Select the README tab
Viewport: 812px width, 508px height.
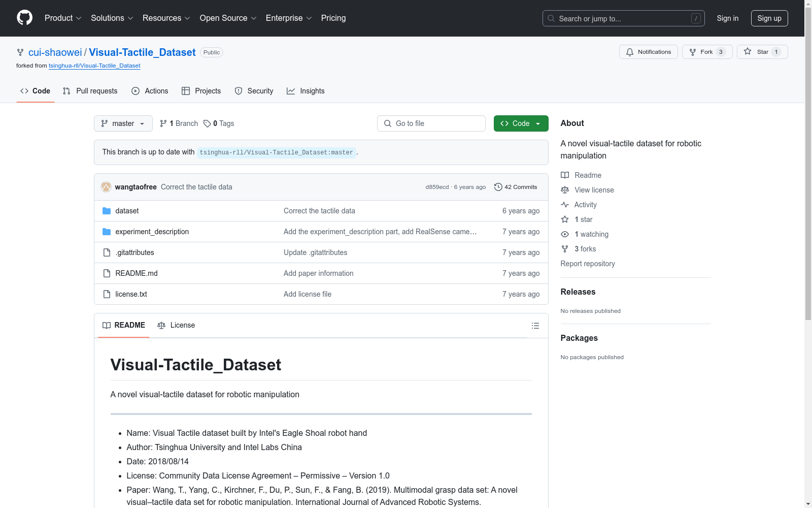[124, 325]
